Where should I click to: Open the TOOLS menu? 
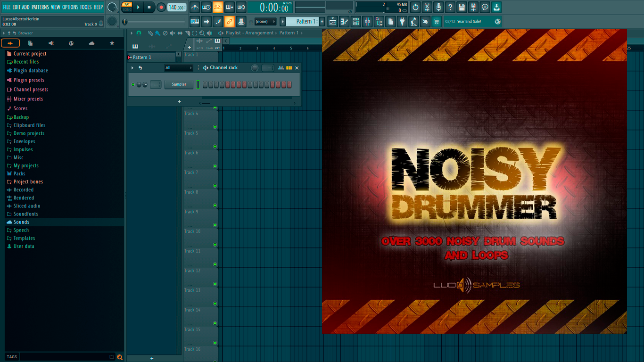pyautogui.click(x=86, y=7)
